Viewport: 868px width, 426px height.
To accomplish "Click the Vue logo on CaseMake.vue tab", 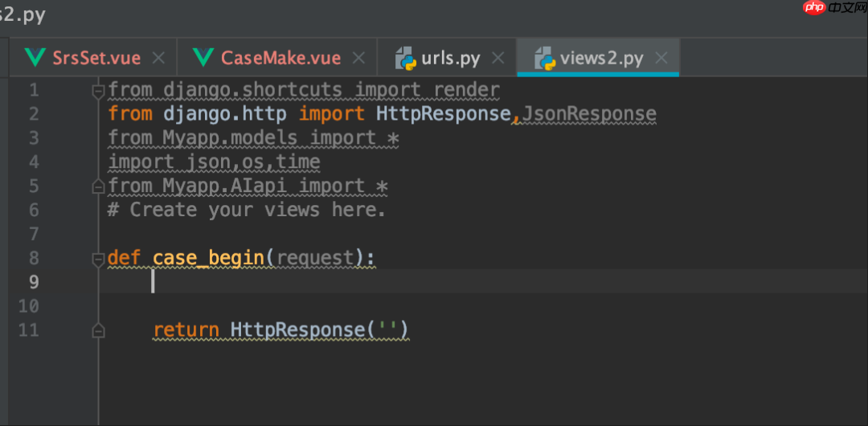I will 204,58.
